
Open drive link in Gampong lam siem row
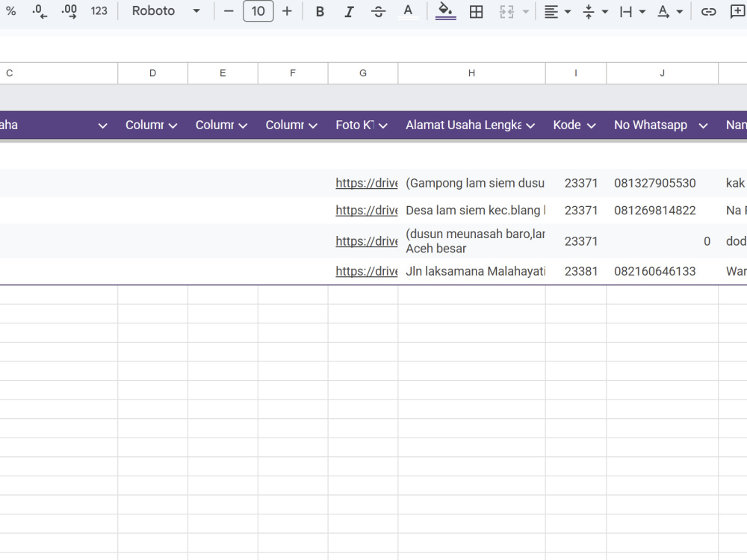[x=366, y=183]
